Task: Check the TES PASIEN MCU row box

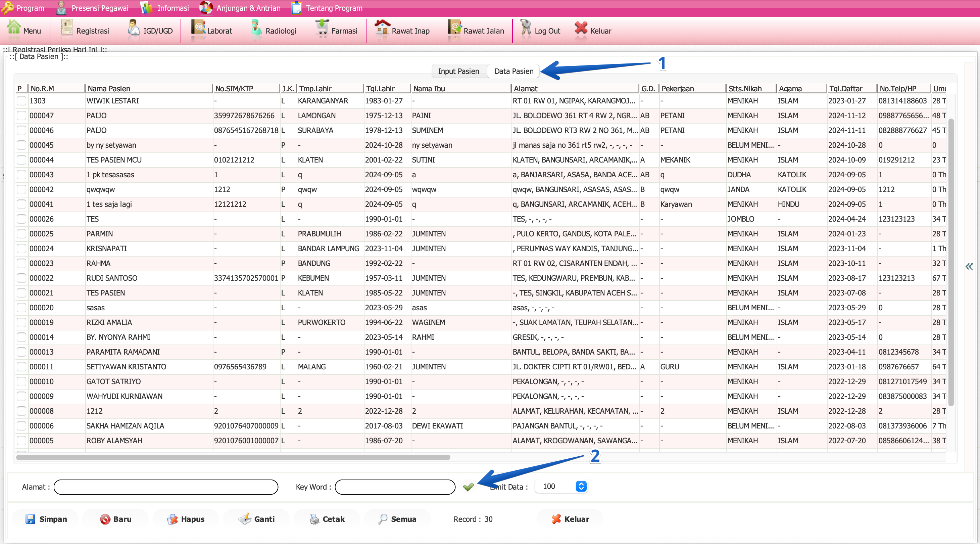Action: coord(22,160)
